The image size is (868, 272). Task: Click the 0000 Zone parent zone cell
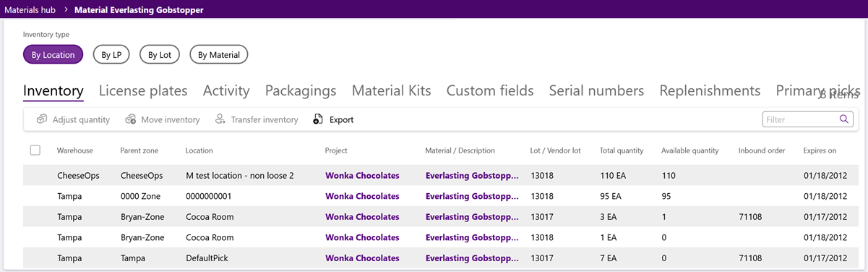point(140,196)
